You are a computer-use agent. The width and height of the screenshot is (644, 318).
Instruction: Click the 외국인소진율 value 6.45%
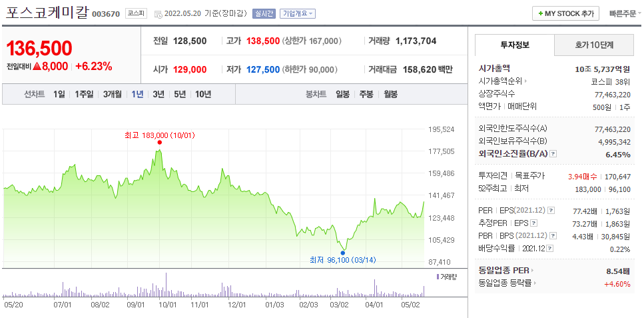(x=618, y=155)
